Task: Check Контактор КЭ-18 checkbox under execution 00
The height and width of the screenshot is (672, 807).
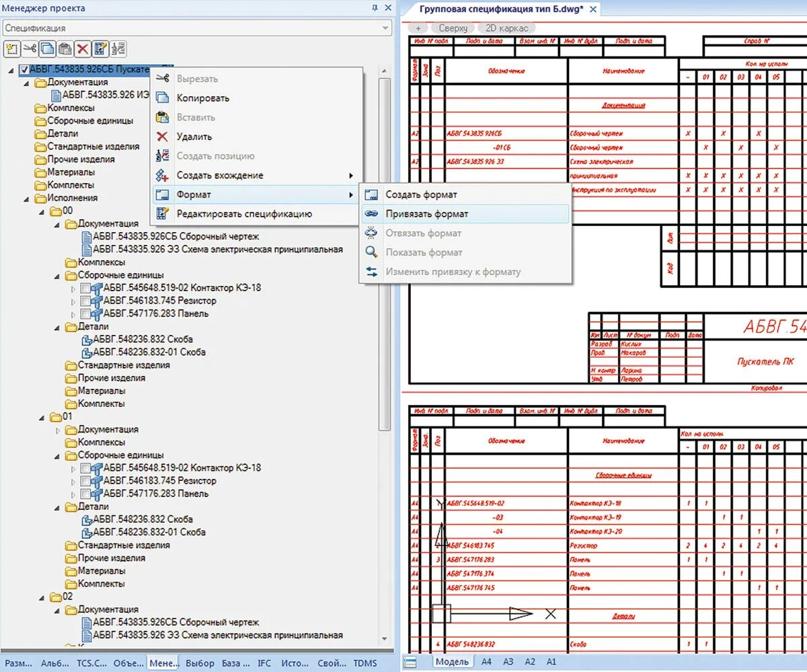Action: pos(85,288)
